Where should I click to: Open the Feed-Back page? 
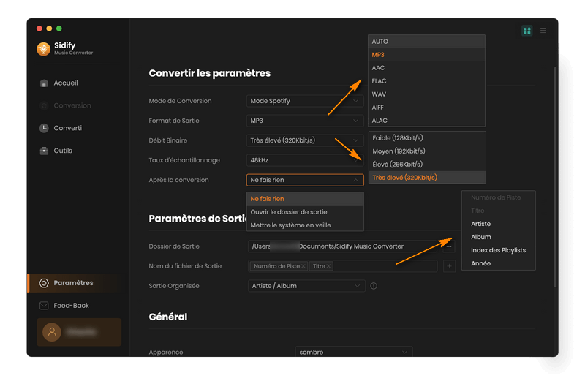71,306
